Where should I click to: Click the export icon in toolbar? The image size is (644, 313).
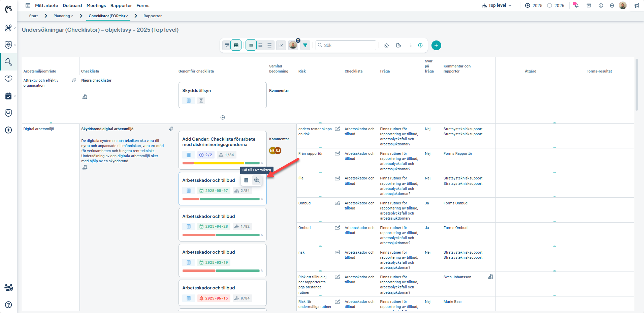399,45
